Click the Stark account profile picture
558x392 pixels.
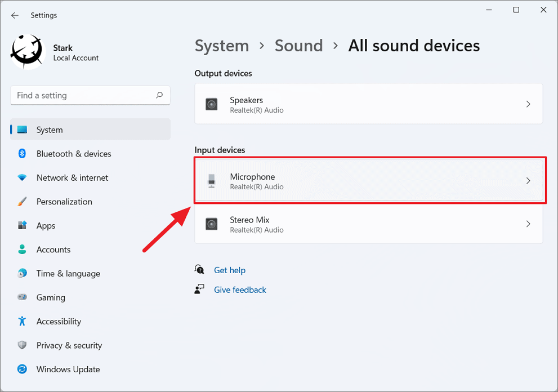pos(26,51)
